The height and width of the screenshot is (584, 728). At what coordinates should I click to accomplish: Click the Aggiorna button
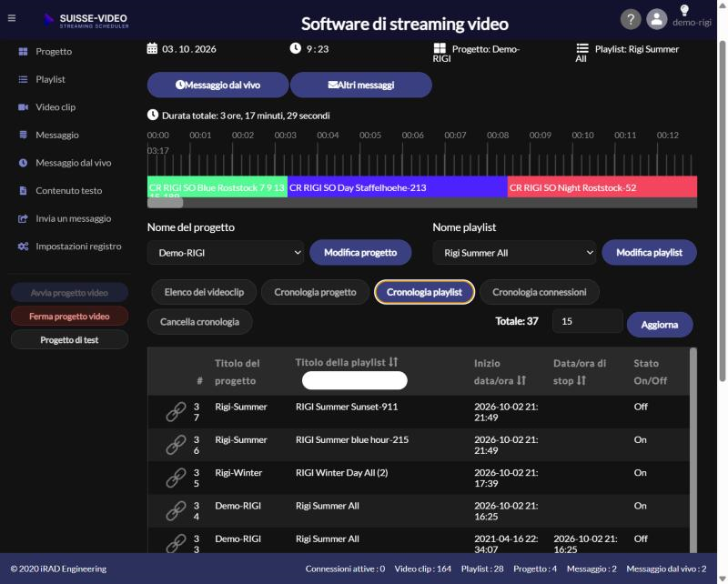[660, 325]
